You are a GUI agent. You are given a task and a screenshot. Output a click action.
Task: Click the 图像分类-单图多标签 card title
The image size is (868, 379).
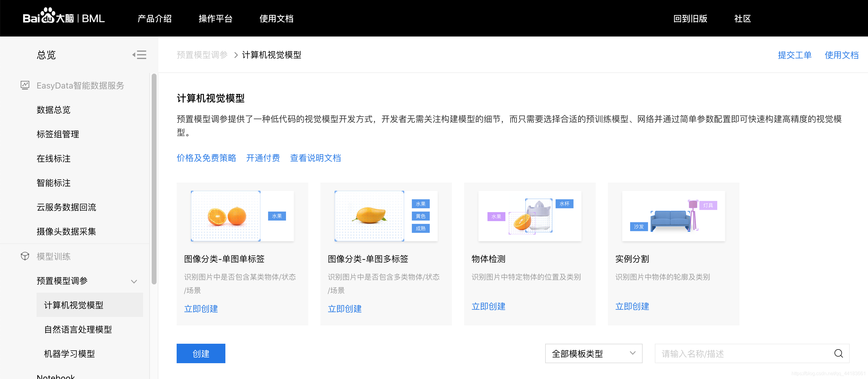(368, 259)
